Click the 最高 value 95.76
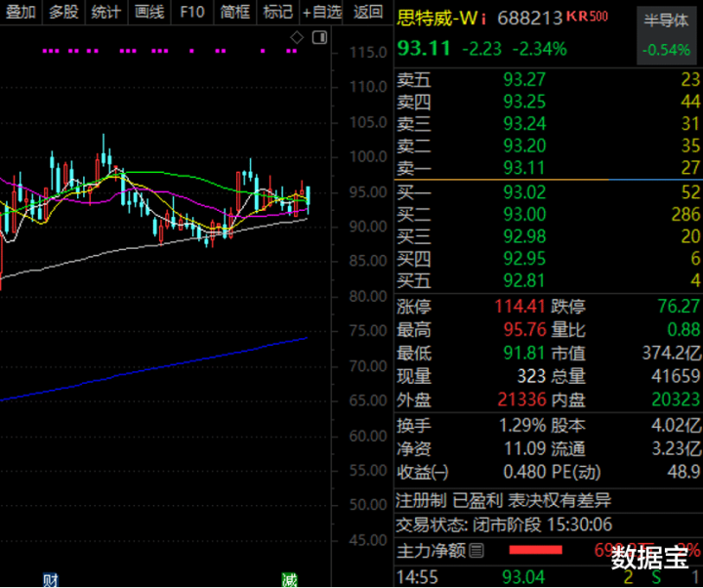The image size is (703, 588). [x=524, y=330]
